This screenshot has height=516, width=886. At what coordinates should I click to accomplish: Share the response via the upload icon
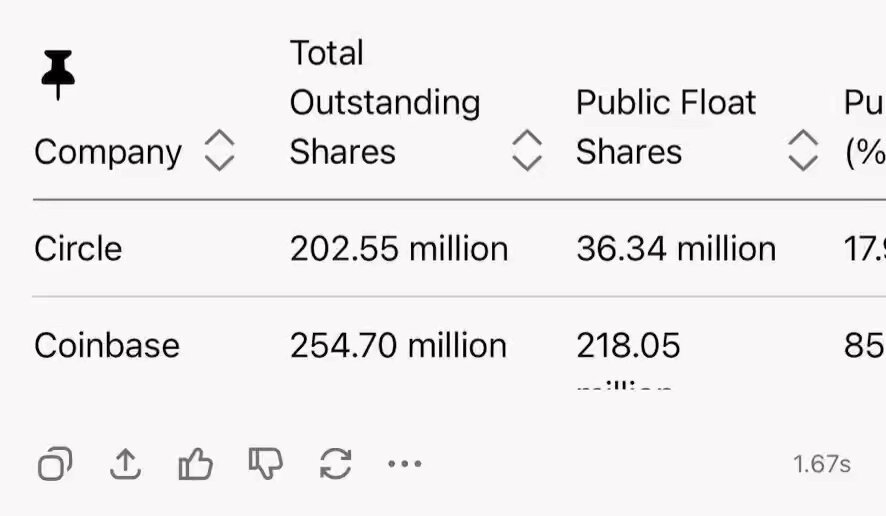[125, 464]
